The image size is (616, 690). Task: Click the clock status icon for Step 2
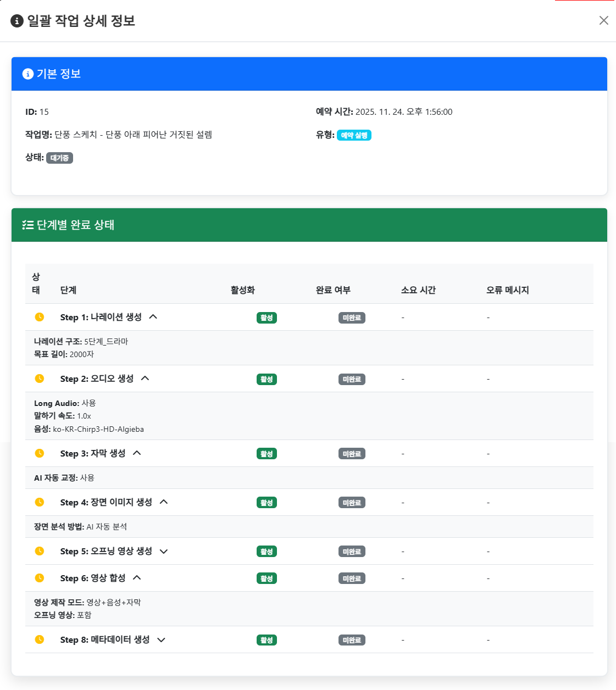(x=40, y=379)
